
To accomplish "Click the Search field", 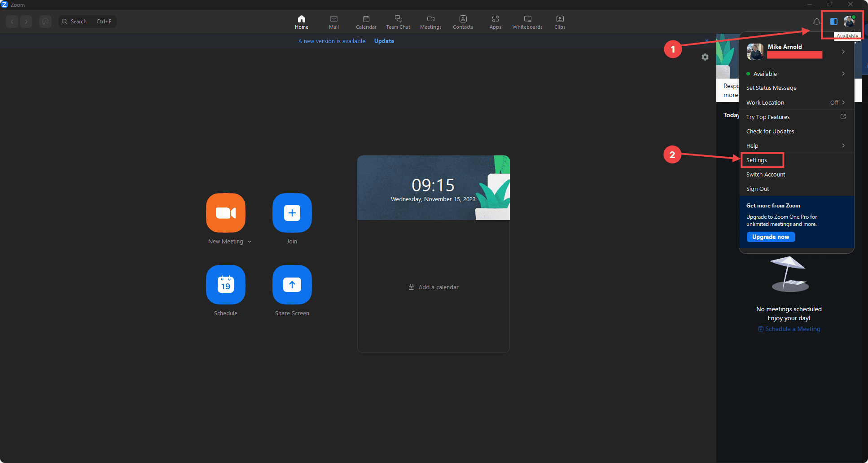I will click(x=87, y=21).
